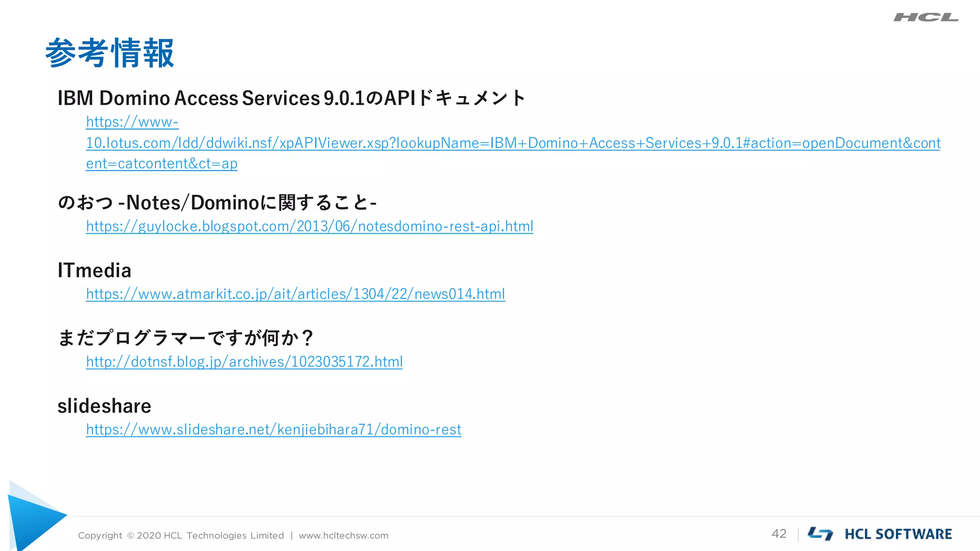Select the のおつ -Notes/Dominoに関すること- heading
The image size is (980, 551).
(217, 203)
